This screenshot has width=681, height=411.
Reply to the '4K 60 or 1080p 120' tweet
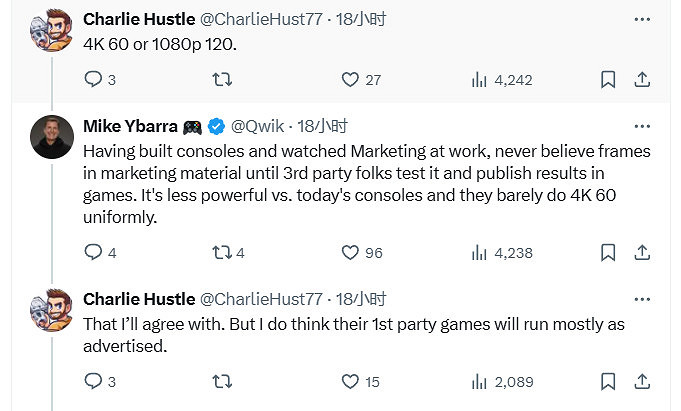coord(93,80)
